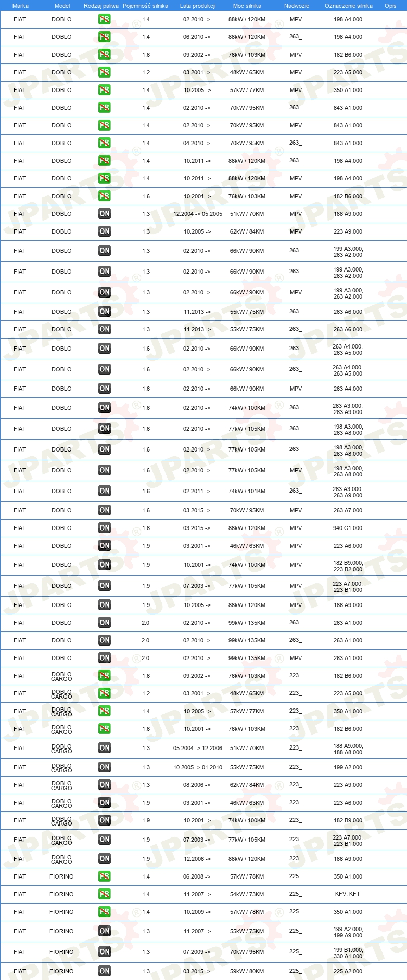Click the Model column header
Screen dimensions: 407x980
(62, 6)
